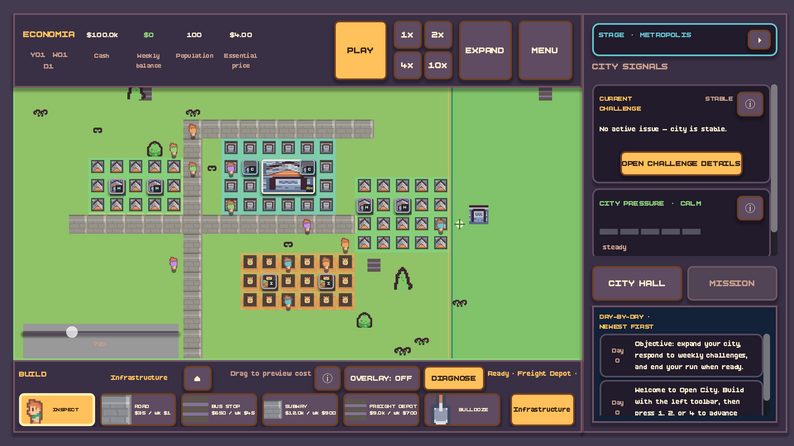794x446 pixels.
Task: Set game speed to 1x
Action: coord(407,35)
